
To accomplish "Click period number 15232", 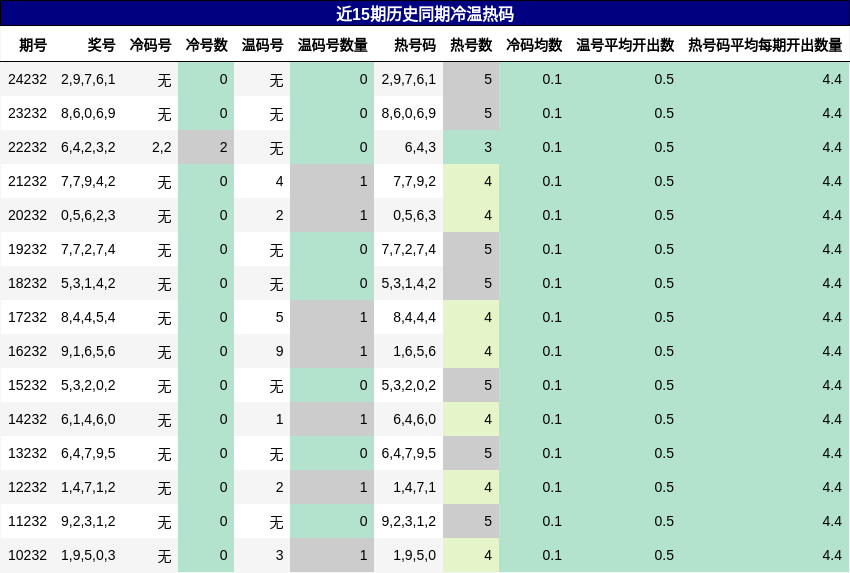I will (x=28, y=385).
